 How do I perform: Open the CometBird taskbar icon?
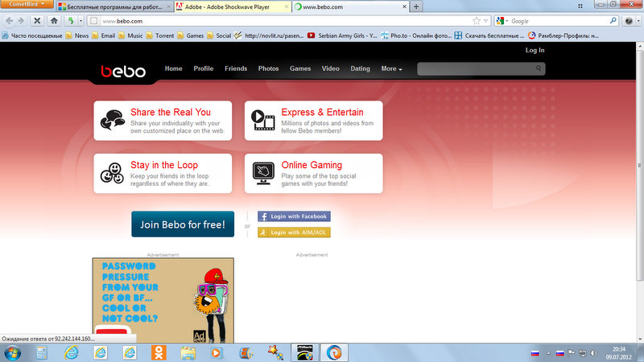[x=334, y=353]
